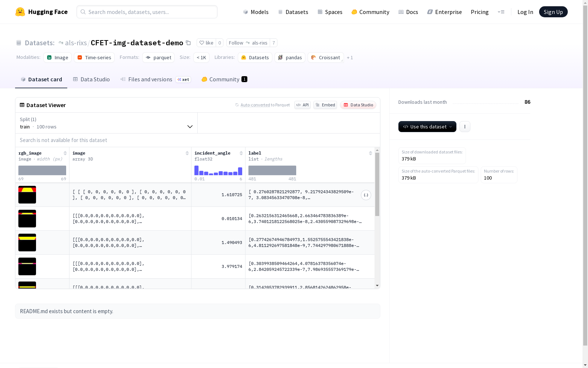
Task: Click the follower count 7
Action: click(274, 43)
